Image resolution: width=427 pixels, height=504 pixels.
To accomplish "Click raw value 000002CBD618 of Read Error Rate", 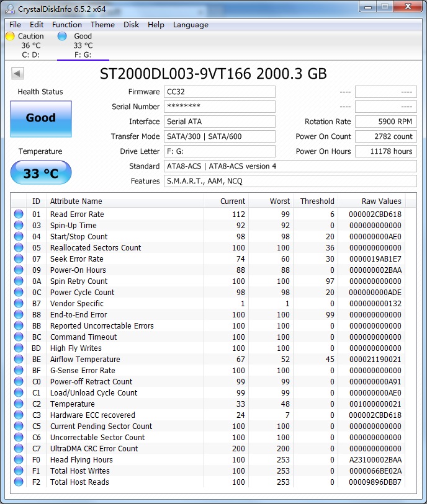I will (x=375, y=214).
